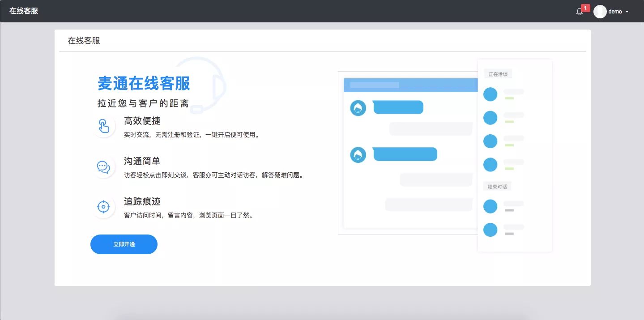Click the hand-pointer icon beside 高效便捷
This screenshot has height=320, width=644.
104,126
